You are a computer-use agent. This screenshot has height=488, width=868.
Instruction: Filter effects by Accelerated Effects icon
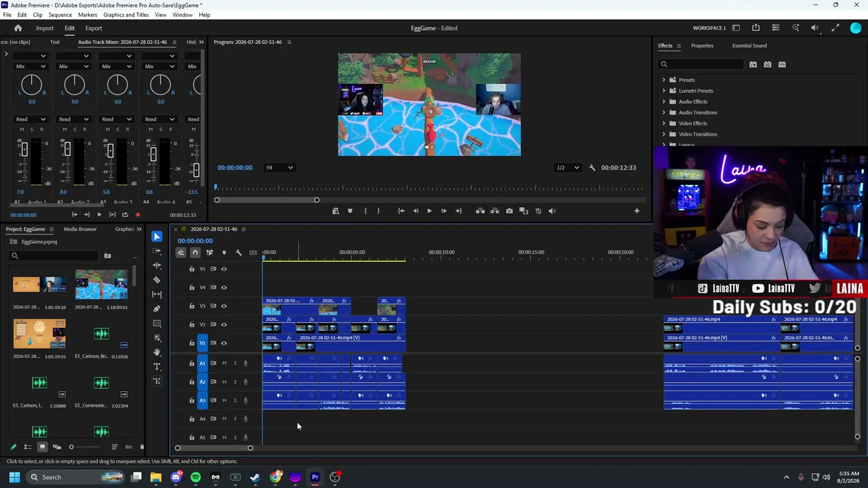tap(753, 64)
